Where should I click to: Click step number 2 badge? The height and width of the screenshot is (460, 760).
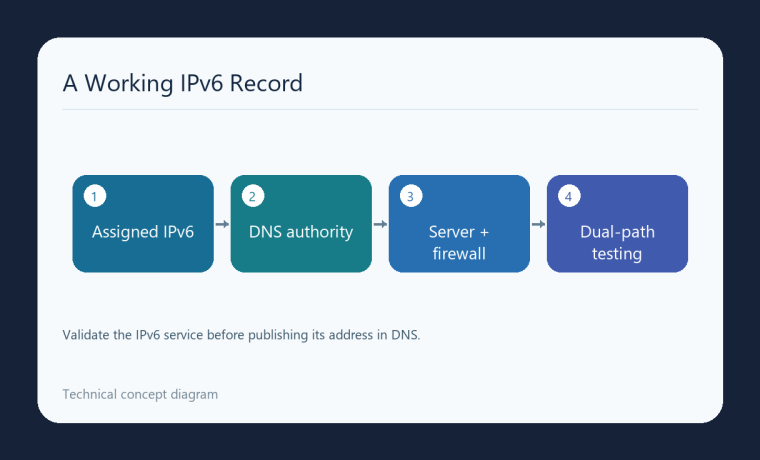[253, 196]
